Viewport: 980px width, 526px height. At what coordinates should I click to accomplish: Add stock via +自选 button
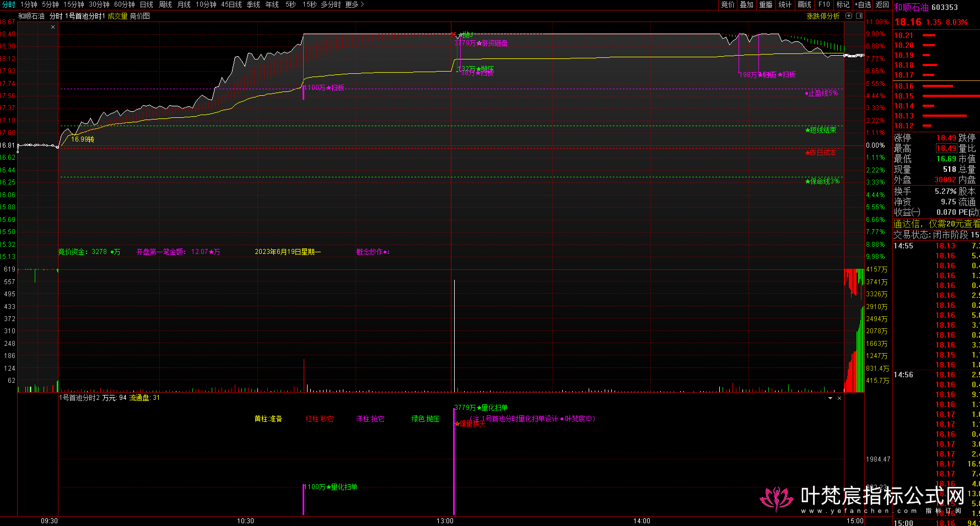[863, 4]
